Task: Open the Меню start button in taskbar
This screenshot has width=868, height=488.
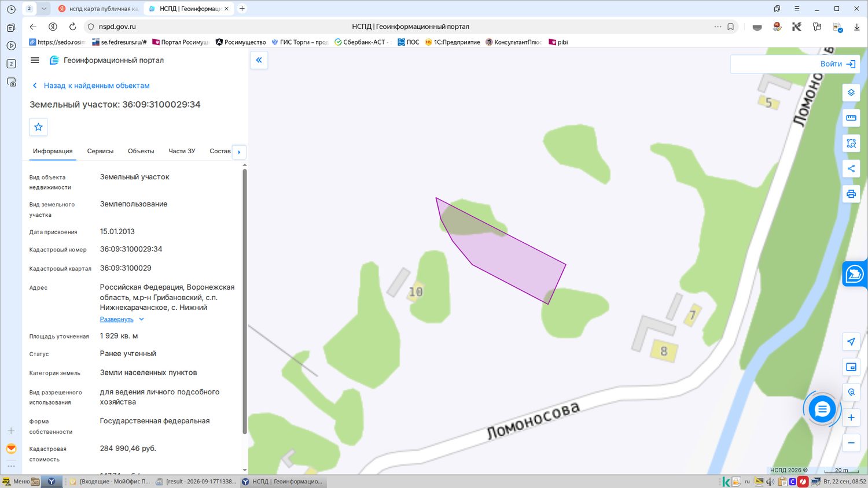Action: click(16, 481)
